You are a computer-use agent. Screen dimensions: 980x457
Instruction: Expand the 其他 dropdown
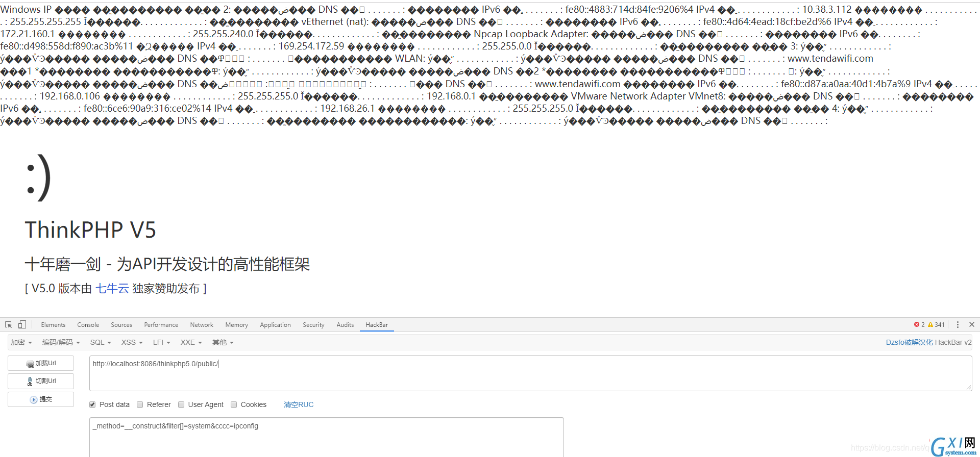[223, 342]
